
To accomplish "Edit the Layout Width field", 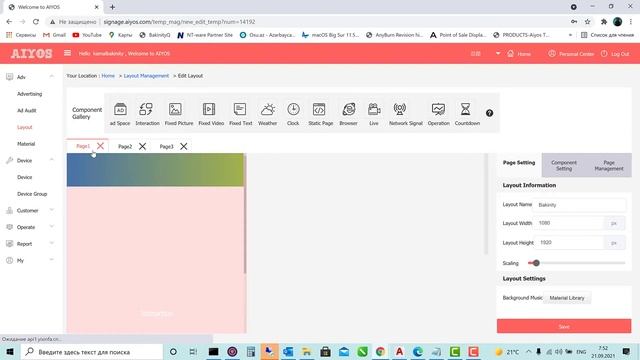I will (x=569, y=223).
